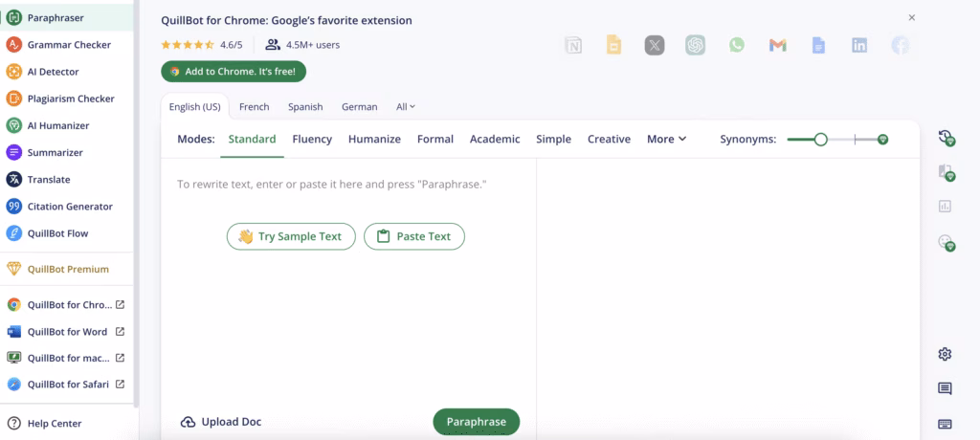Select the Fluency mode tab
This screenshot has width=980, height=440.
pyautogui.click(x=312, y=139)
